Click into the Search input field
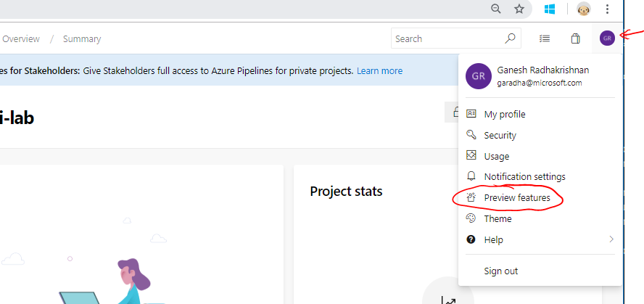644x304 pixels. click(x=456, y=38)
